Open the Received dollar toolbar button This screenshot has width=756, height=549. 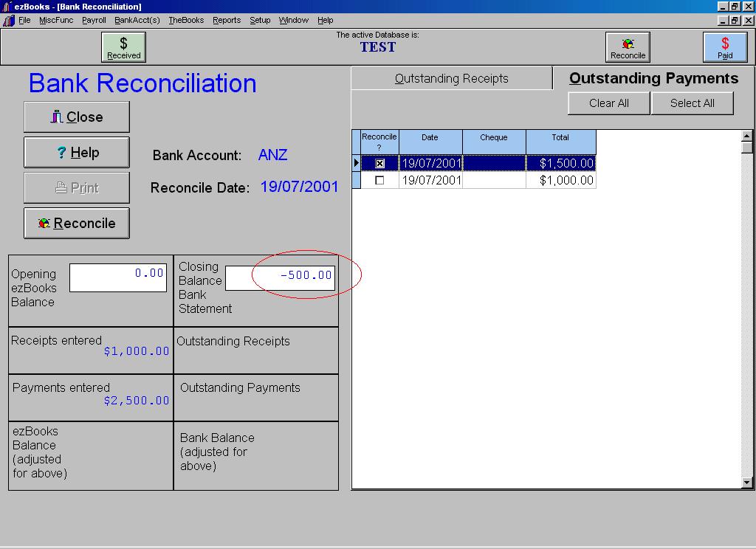(x=123, y=46)
